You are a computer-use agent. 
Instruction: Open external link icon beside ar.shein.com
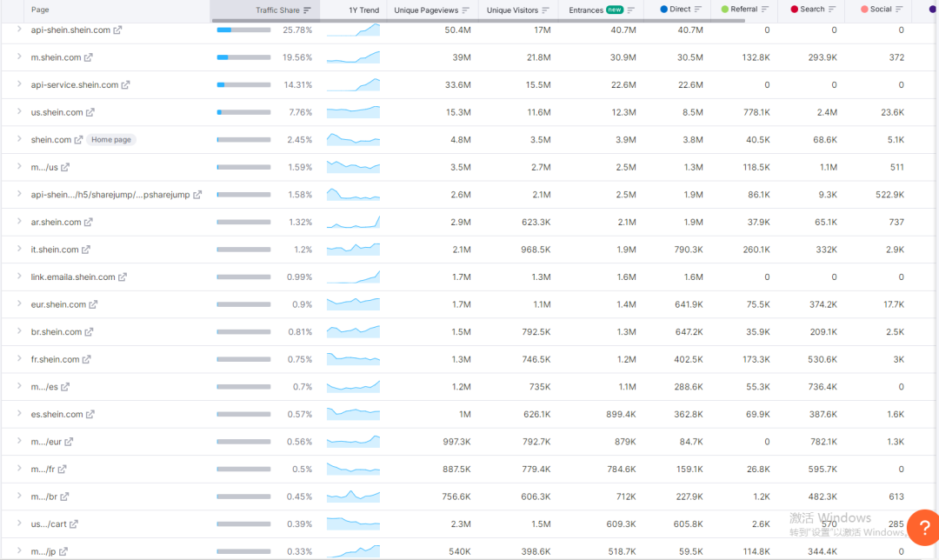click(88, 223)
